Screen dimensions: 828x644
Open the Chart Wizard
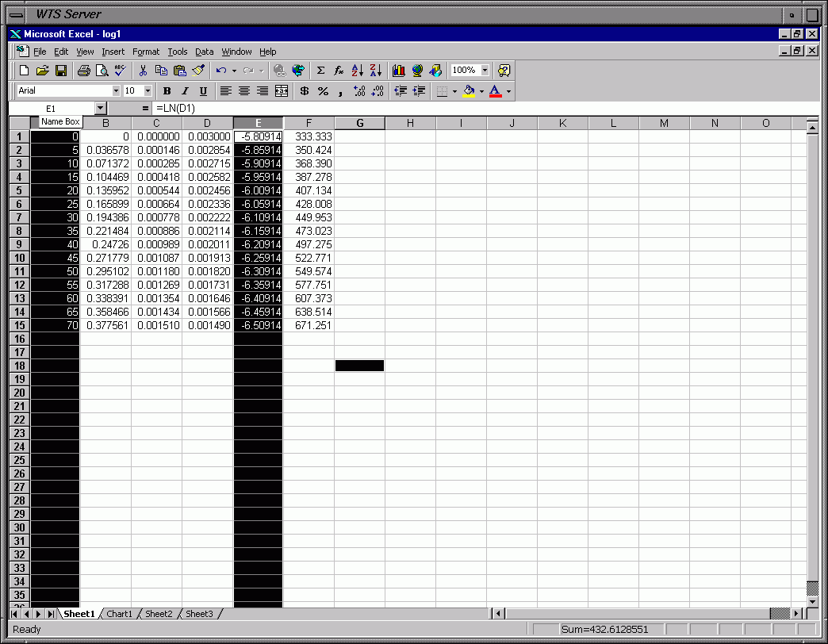pyautogui.click(x=397, y=70)
